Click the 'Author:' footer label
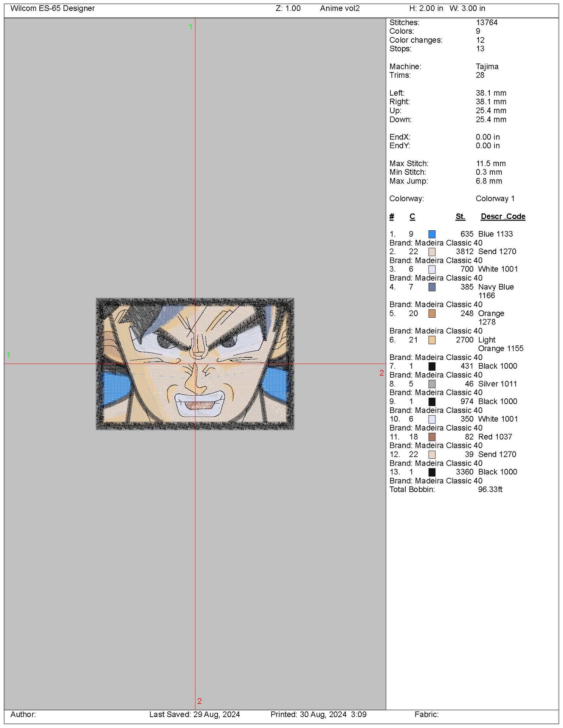The height and width of the screenshot is (728, 563). coord(23,714)
